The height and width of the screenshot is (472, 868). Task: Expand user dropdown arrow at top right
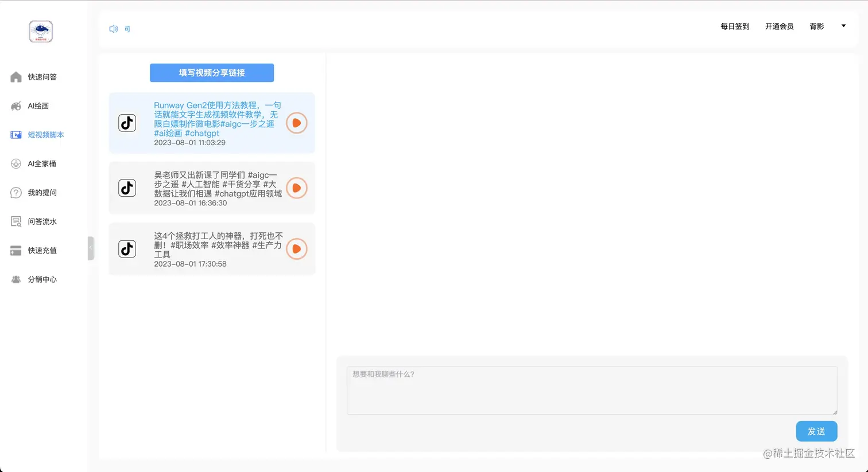[x=843, y=26]
